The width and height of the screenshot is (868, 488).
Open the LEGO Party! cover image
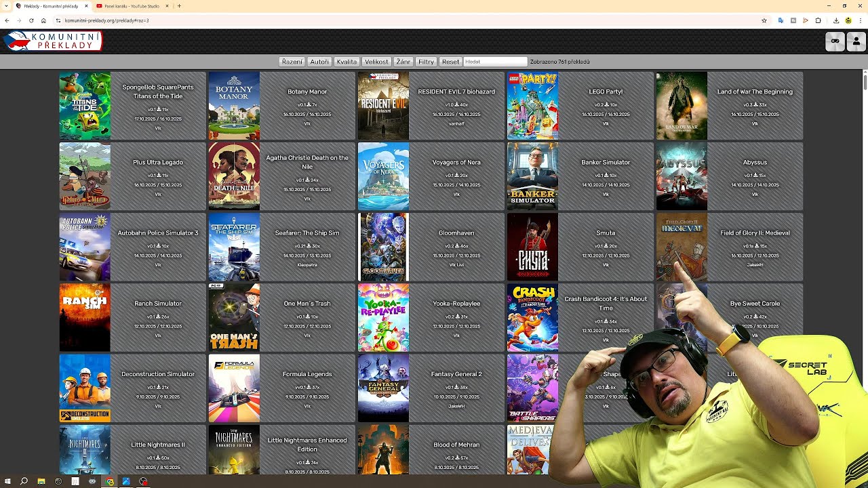coord(532,106)
